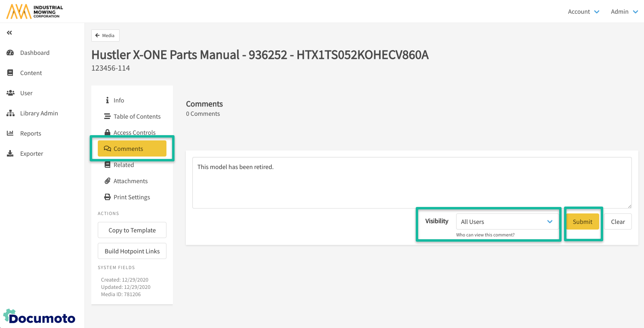Click the Attachments paperclip icon

(107, 181)
